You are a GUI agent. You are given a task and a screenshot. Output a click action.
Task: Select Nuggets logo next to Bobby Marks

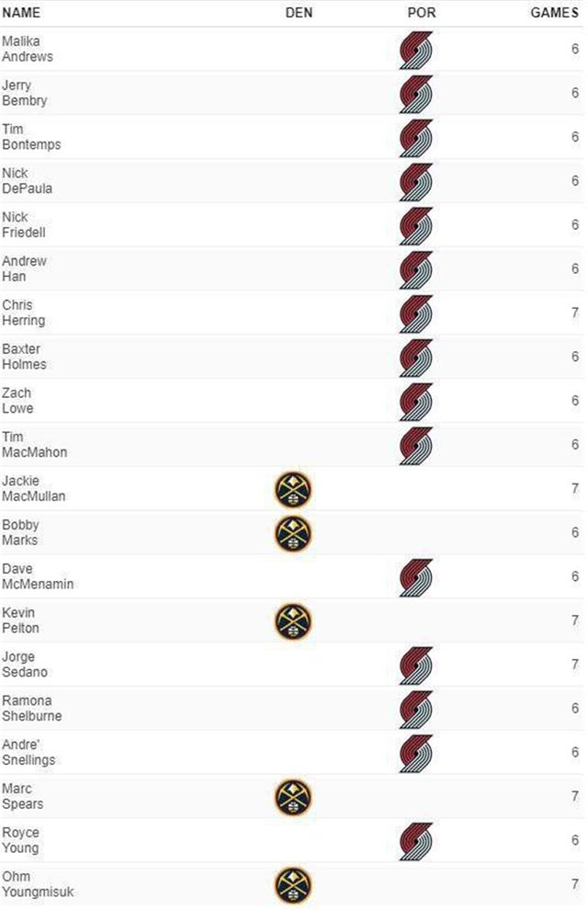[x=293, y=533]
